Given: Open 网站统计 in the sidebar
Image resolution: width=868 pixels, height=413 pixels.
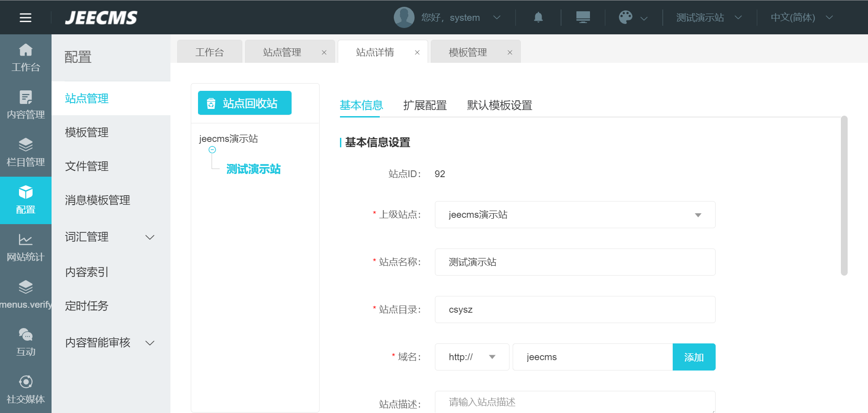Looking at the screenshot, I should [26, 247].
